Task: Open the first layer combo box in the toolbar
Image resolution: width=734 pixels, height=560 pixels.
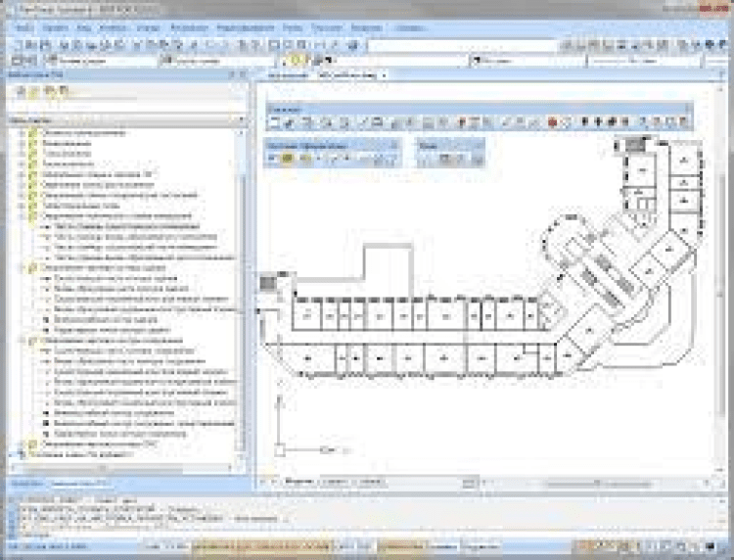Action: (101, 61)
